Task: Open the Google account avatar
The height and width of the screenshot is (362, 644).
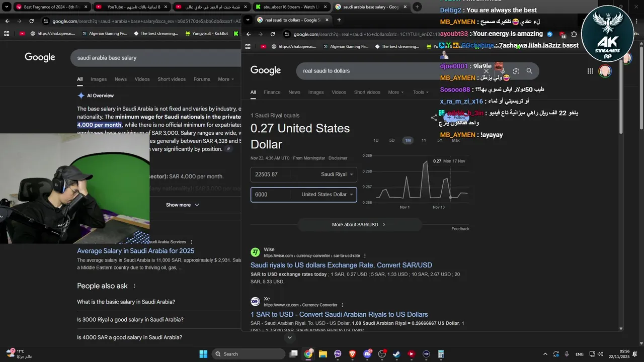Action: coord(605,71)
